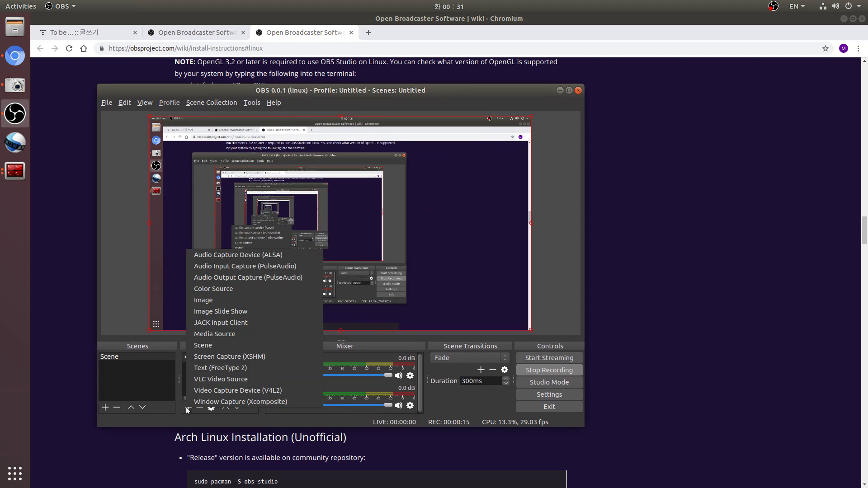Pick Color Source from the list

coord(255,289)
